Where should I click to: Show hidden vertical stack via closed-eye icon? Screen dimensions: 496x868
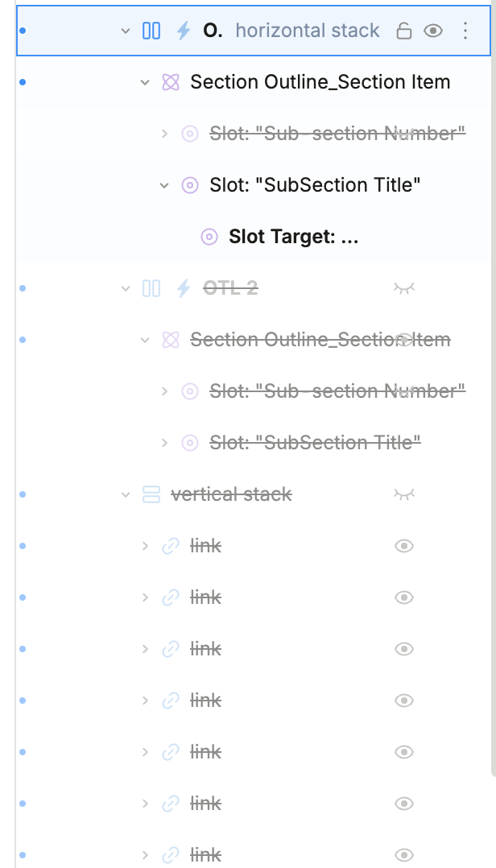pyautogui.click(x=404, y=494)
